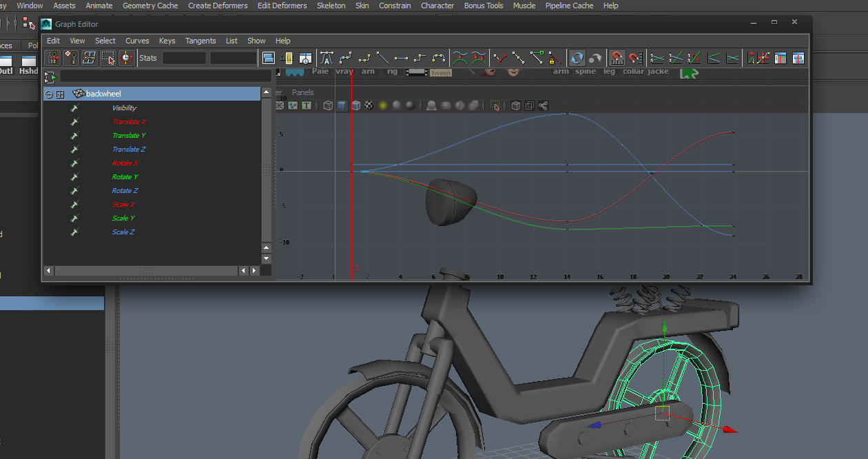The image size is (868, 459).
Task: Click outliner horizontal scroll rightmost arrow
Action: click(x=255, y=271)
